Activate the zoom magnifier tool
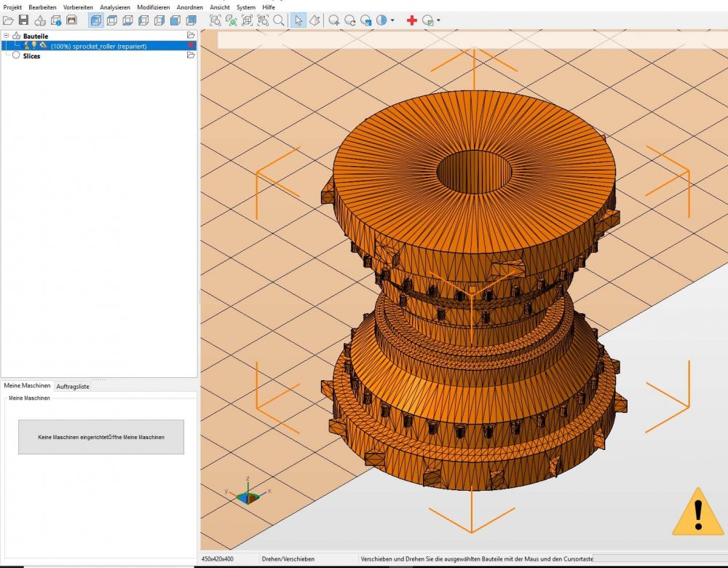The image size is (728, 568). pyautogui.click(x=279, y=21)
